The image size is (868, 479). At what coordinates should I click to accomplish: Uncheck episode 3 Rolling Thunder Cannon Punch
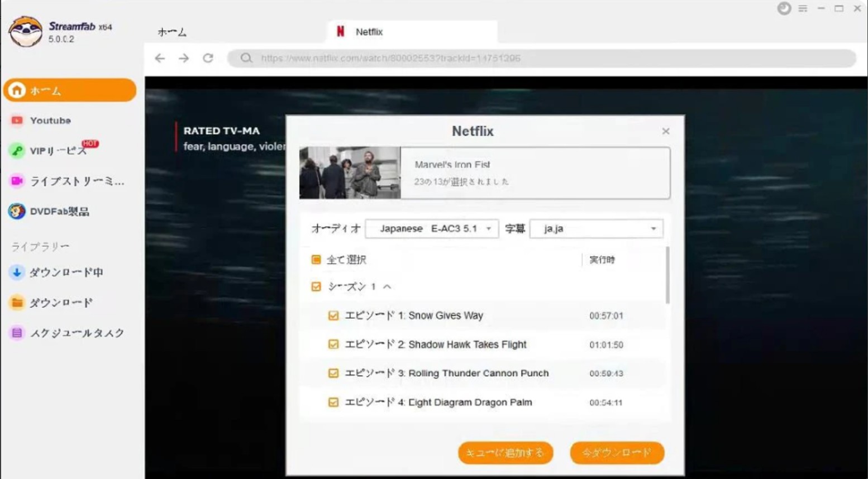tap(333, 373)
